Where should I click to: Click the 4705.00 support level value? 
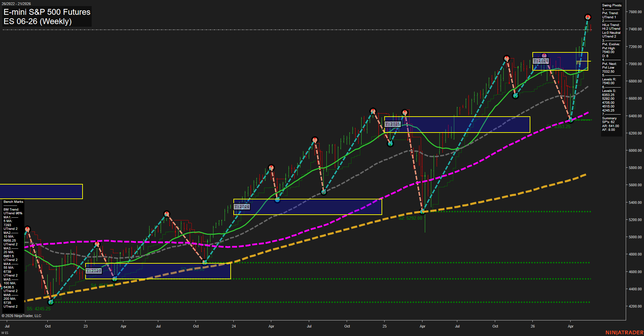[608, 102]
